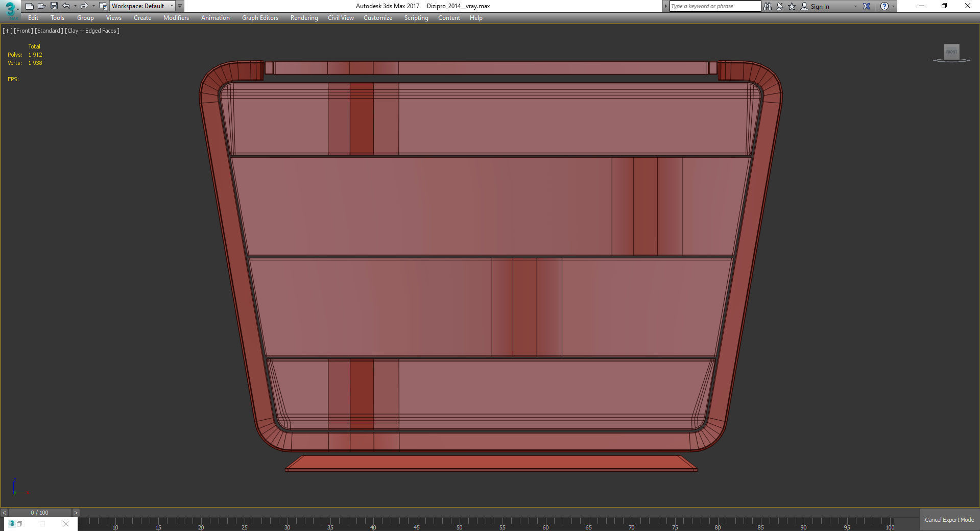Open the Rendering menu

[304, 18]
